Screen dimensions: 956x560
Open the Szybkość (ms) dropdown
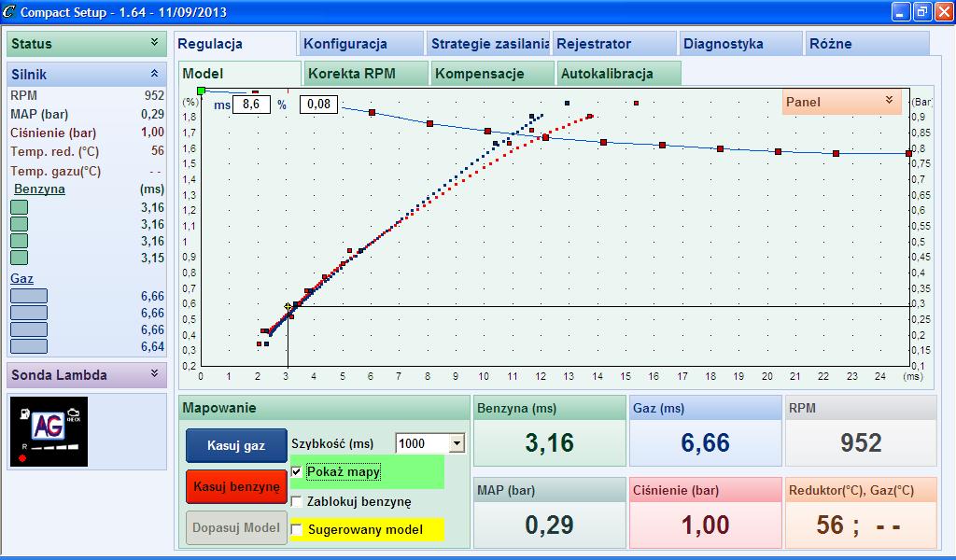point(457,443)
